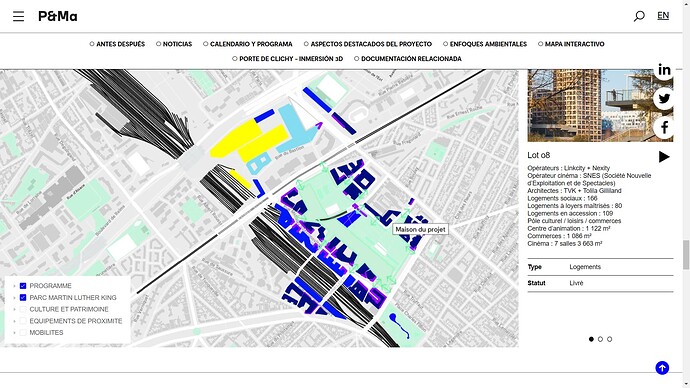Enable the CULTURE ET PATRIMOINE checkbox
This screenshot has width=690, height=388.
click(x=23, y=309)
